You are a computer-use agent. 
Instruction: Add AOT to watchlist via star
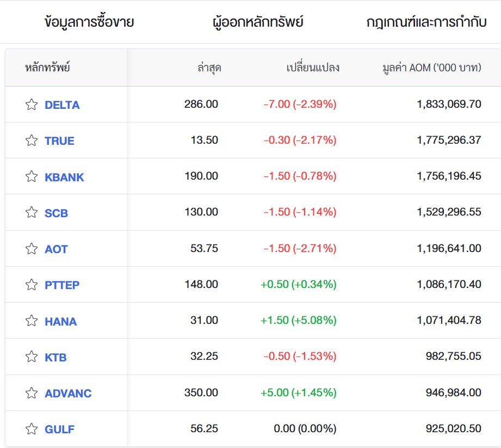[32, 249]
